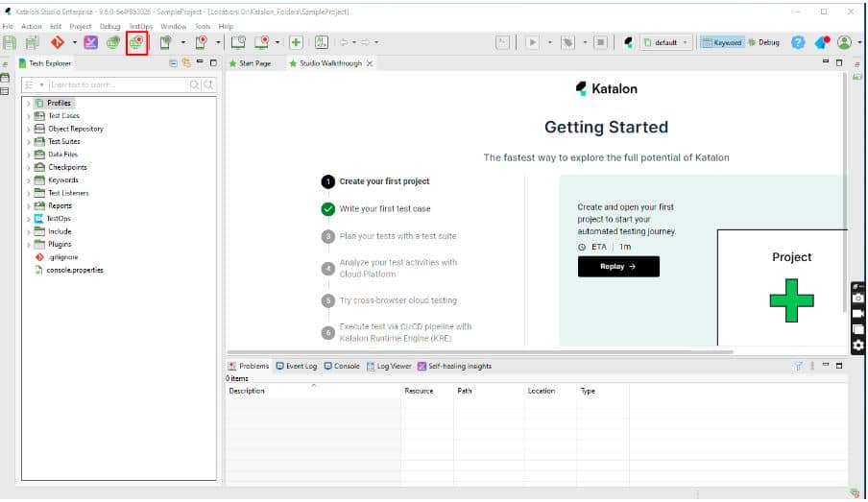Open the search filter dropdown in Tests Explorer
Viewport: 868px width, 502px height.
(41, 84)
